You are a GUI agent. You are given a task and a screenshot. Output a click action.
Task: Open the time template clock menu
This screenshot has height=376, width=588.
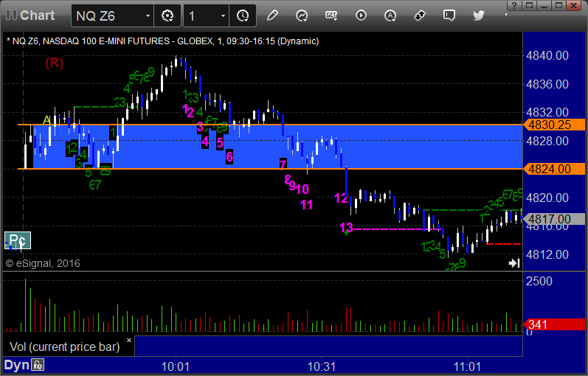point(243,15)
